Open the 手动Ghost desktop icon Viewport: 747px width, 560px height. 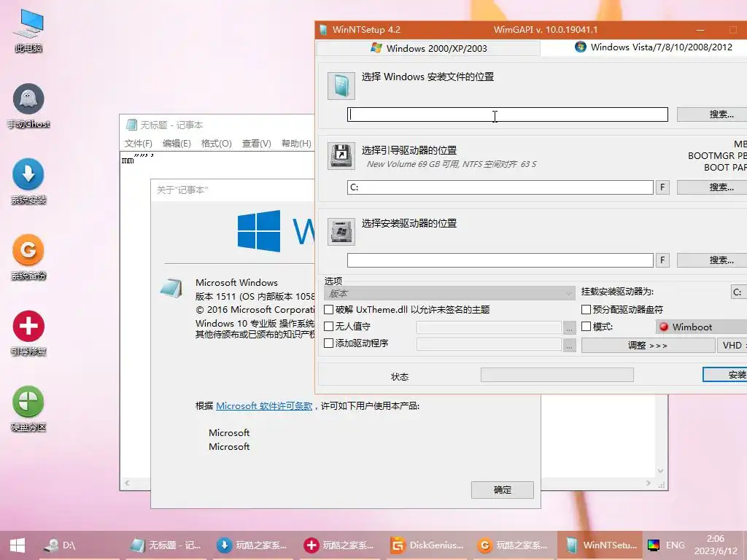coord(28,106)
